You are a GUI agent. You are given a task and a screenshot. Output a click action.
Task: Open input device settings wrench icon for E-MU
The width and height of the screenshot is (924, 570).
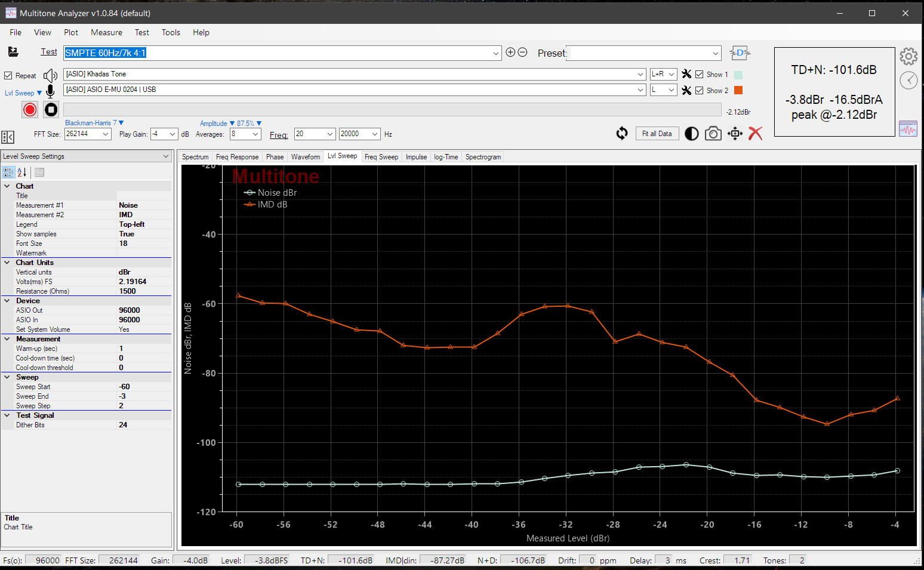tap(686, 90)
